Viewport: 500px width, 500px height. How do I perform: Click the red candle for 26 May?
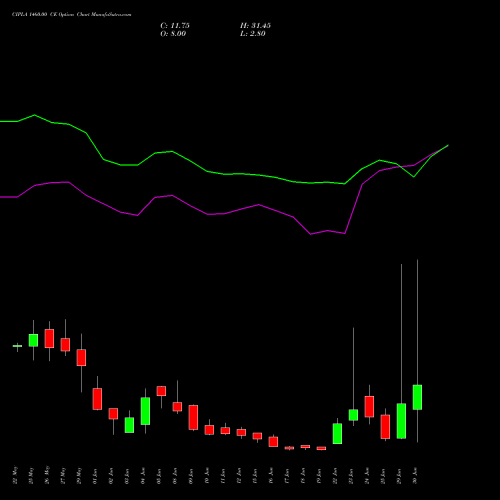coord(49,338)
